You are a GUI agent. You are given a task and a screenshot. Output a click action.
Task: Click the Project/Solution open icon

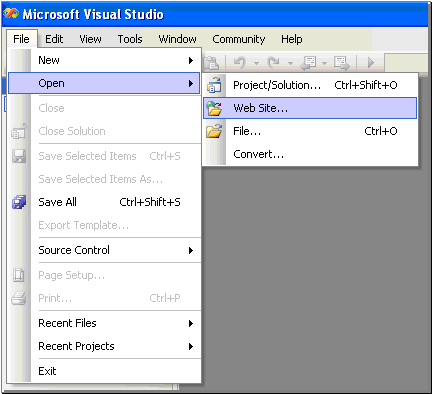point(214,85)
